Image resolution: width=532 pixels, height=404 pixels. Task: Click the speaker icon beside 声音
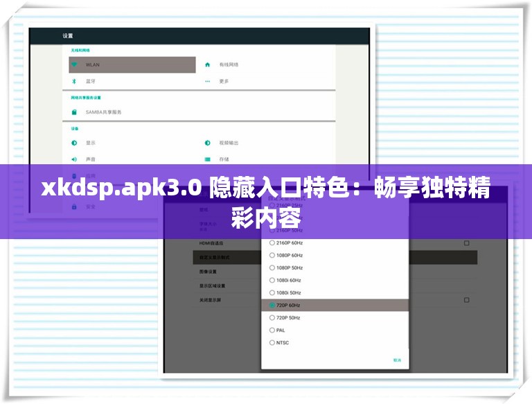pos(74,159)
